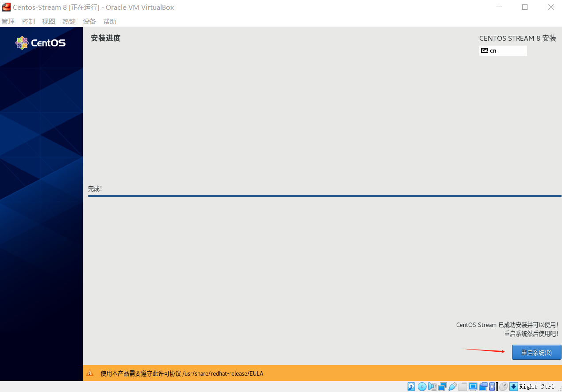Click the 安装进度 heading
Image resolution: width=562 pixels, height=392 pixels.
pyautogui.click(x=106, y=38)
